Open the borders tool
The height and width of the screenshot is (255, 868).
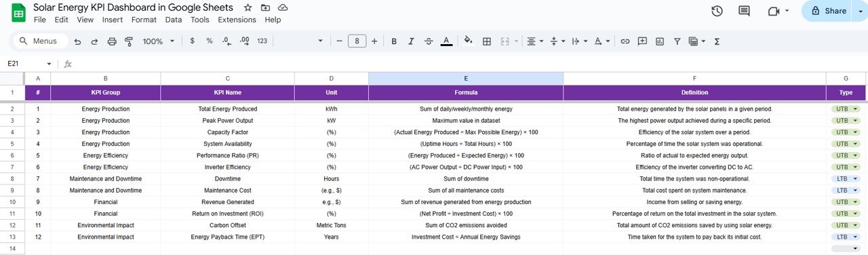486,41
